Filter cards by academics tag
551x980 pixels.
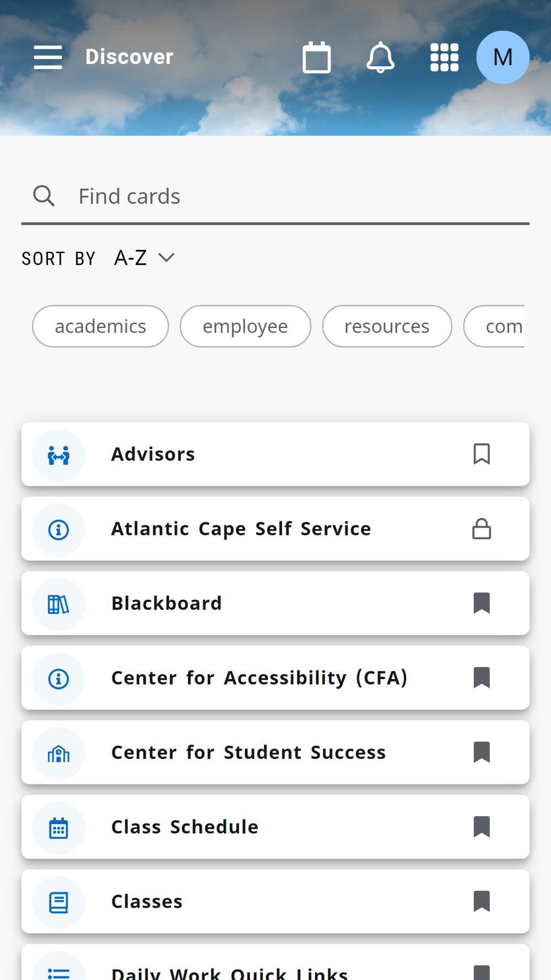click(100, 326)
